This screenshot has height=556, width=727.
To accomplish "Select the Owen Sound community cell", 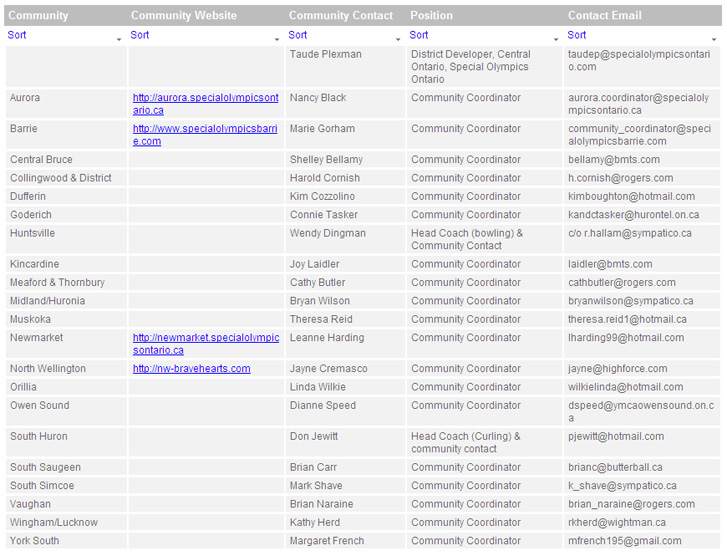I will (66, 412).
